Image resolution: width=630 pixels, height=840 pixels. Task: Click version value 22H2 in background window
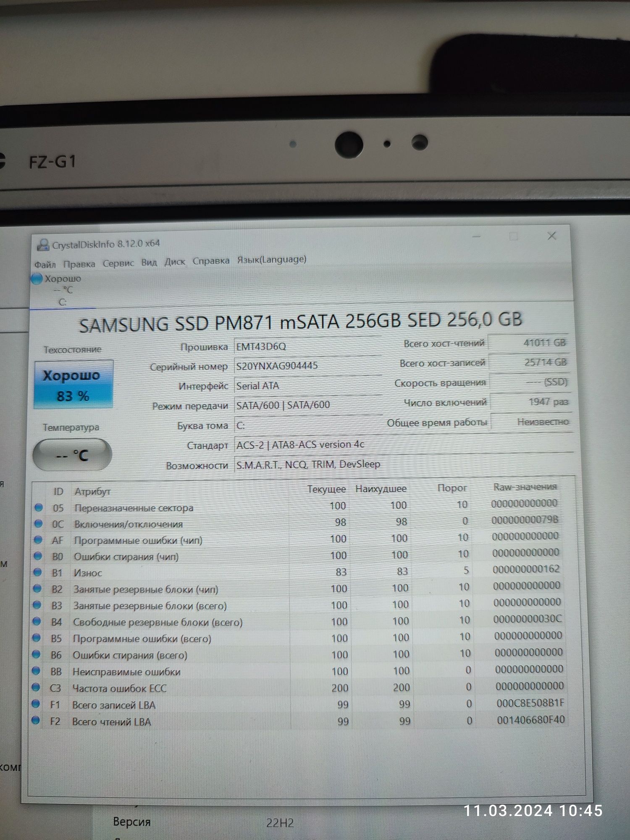(280, 823)
